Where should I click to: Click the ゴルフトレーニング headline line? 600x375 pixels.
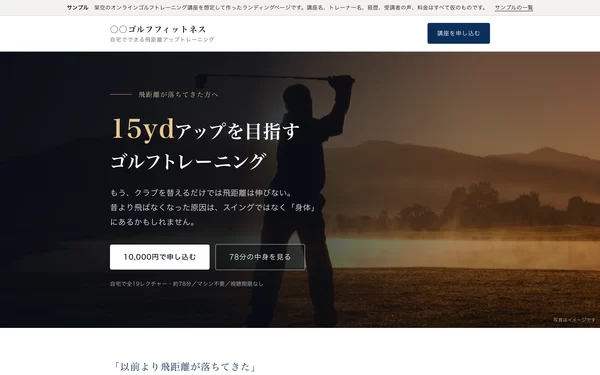coord(188,161)
